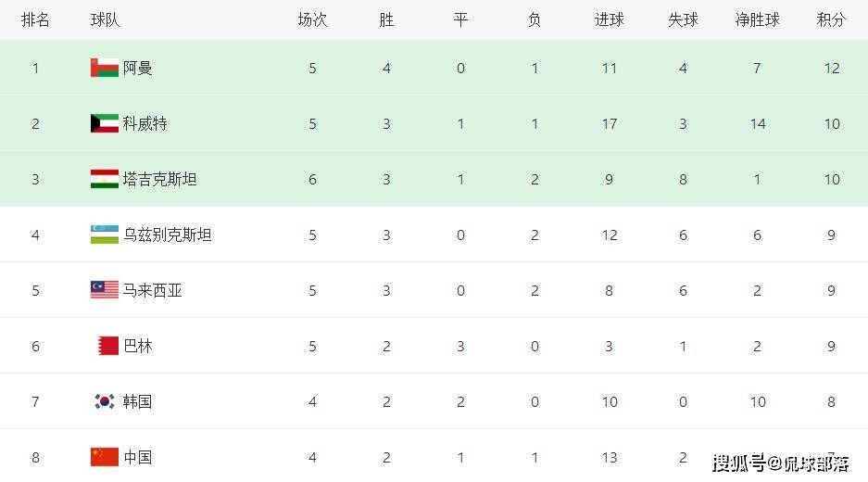Open team name 塔吉克斯坦

coord(160,180)
